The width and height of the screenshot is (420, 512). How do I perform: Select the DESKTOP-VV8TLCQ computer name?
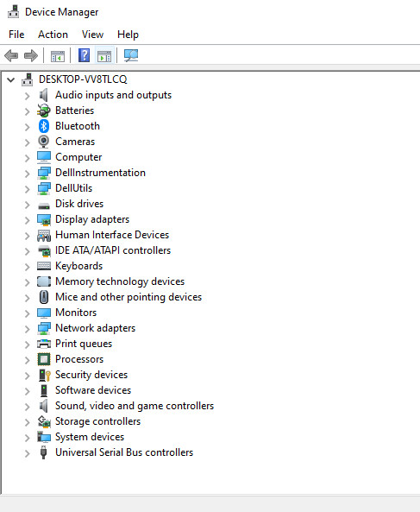(x=83, y=79)
